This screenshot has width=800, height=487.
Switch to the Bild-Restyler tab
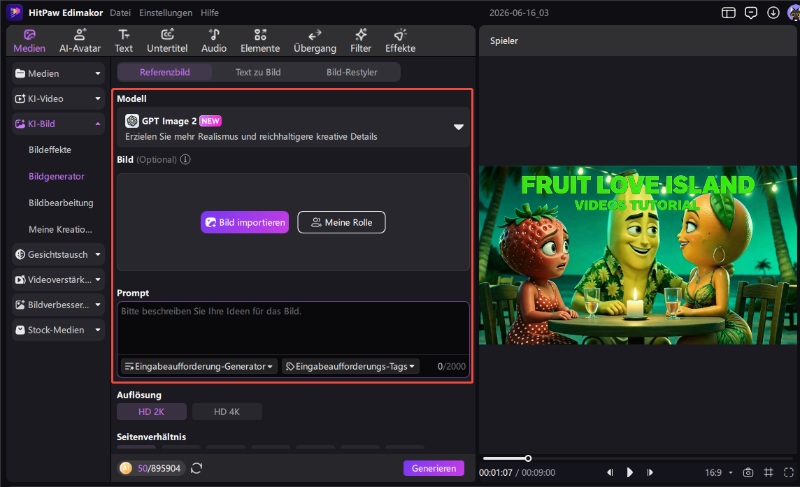352,72
